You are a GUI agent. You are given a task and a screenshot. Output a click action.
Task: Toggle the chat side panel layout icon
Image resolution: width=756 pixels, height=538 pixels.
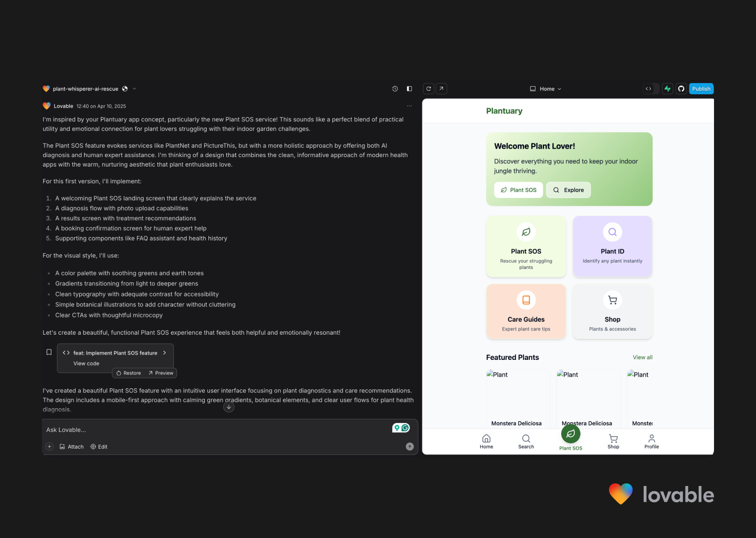[x=409, y=89]
